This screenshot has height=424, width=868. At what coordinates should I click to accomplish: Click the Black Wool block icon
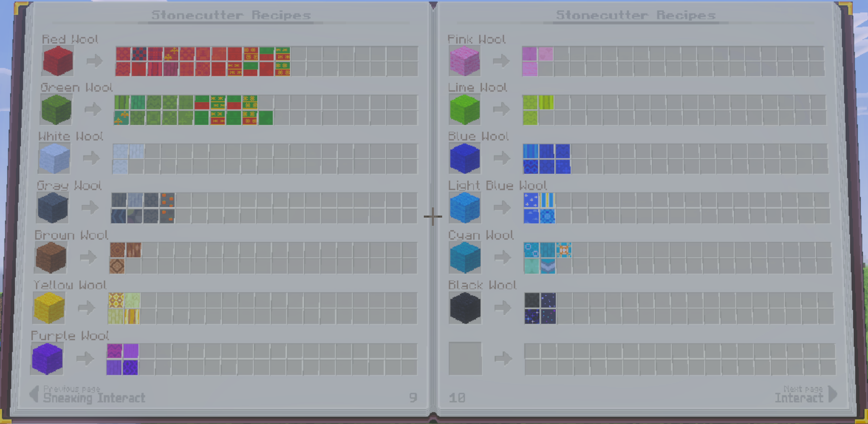(x=465, y=308)
